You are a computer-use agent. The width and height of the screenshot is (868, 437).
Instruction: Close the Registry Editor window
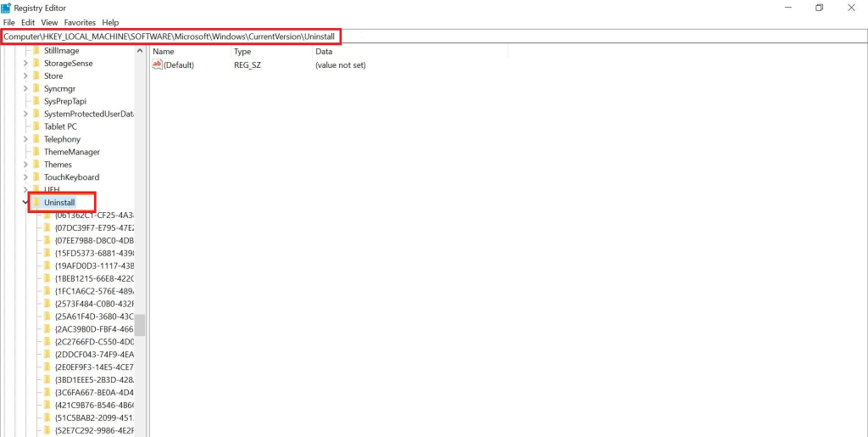pos(851,7)
